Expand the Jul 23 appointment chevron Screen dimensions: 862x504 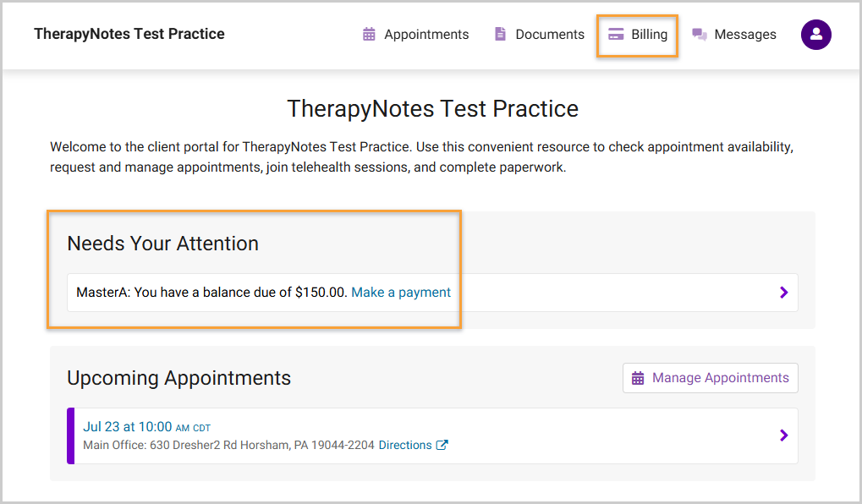point(784,436)
